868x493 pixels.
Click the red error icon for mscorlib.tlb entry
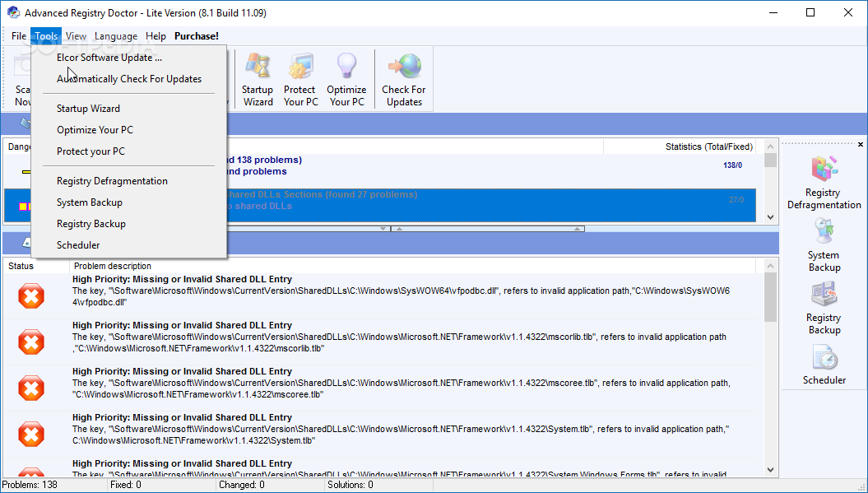click(31, 342)
